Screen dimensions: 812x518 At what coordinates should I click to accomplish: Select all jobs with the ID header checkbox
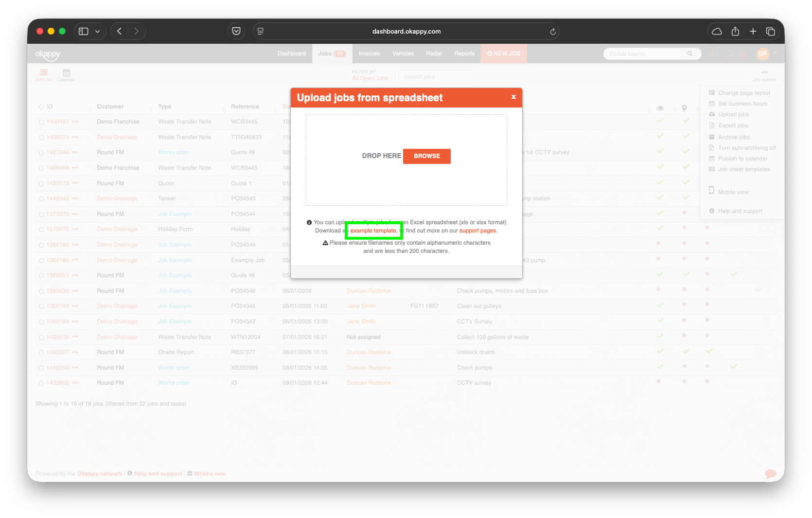click(x=41, y=106)
